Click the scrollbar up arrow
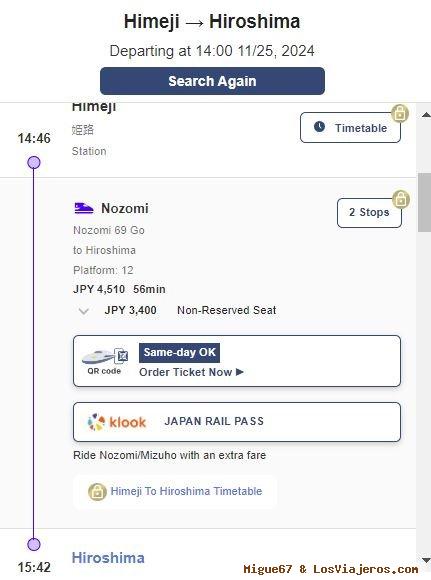Screen dimensions: 431x580 pos(426,115)
